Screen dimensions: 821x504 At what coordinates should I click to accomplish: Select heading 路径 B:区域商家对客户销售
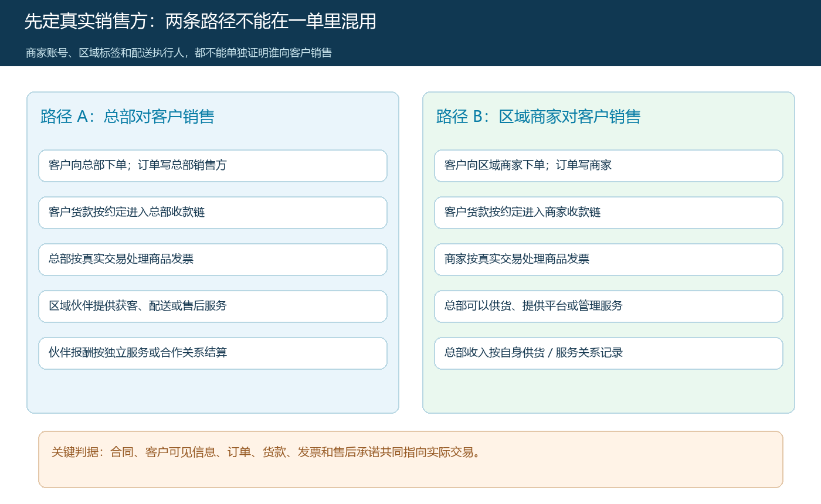click(538, 117)
